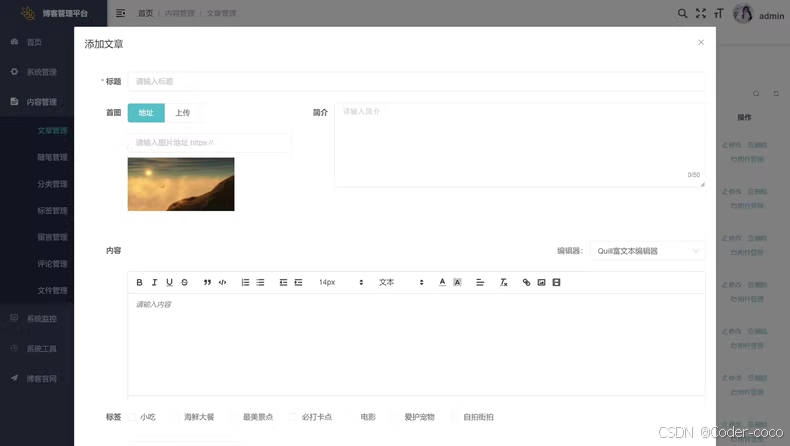
Task: Focus the image address https:// input
Action: [209, 143]
